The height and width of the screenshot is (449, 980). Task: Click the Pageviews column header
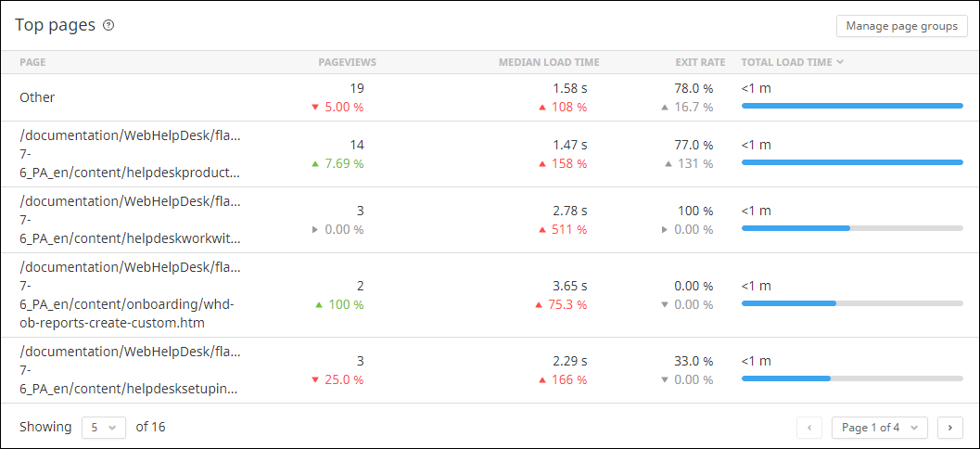(x=347, y=62)
